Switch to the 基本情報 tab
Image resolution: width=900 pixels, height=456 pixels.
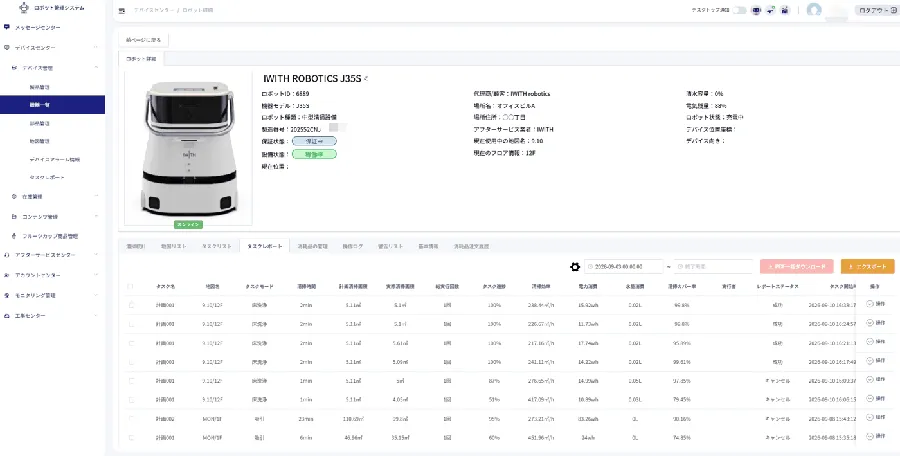428,246
